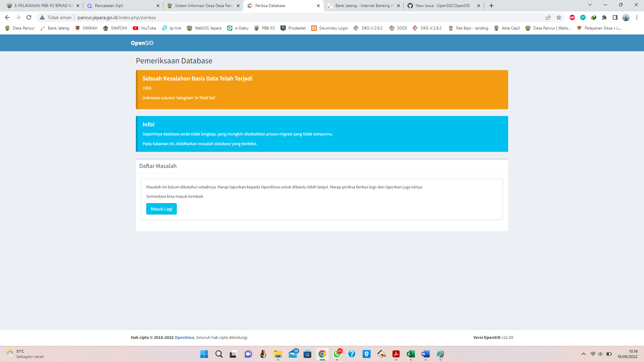Bookmark this page using the star icon
Screen dimensions: 644x362
[x=559, y=17]
